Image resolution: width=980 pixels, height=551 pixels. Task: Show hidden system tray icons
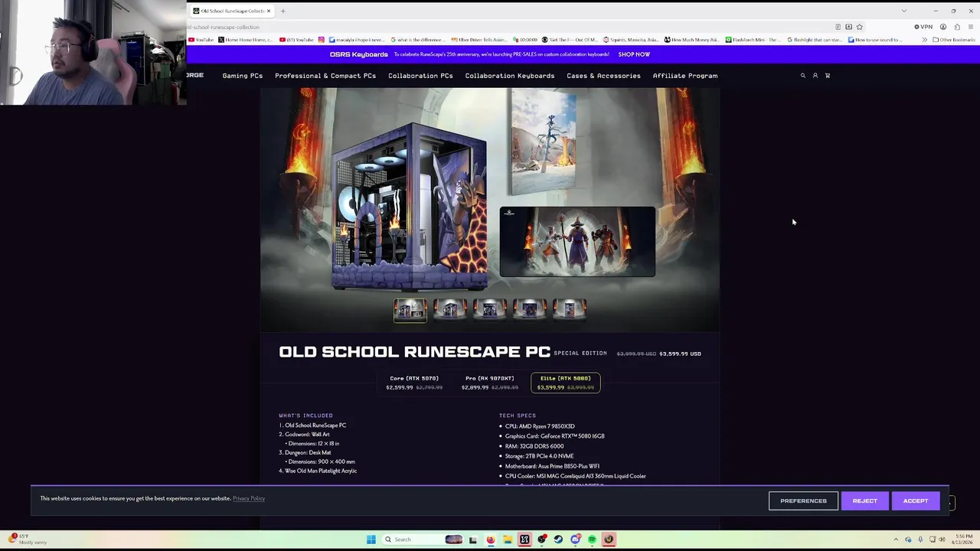897,540
